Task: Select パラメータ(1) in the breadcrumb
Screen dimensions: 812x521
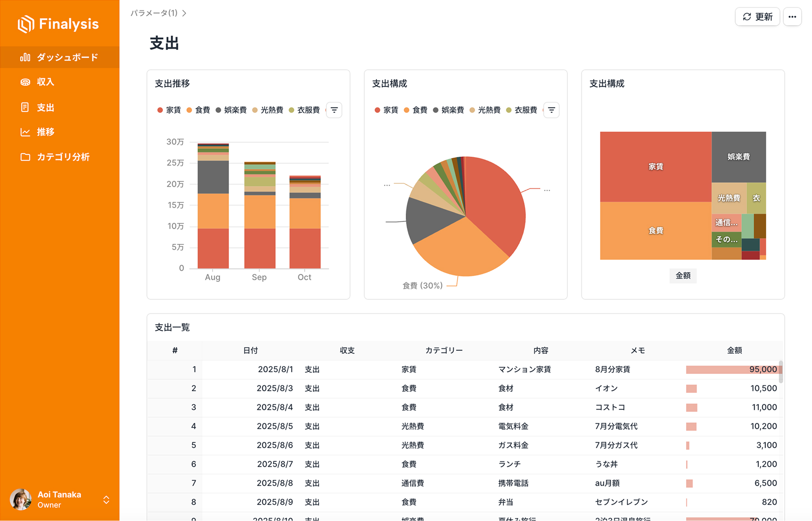Action: coord(154,13)
